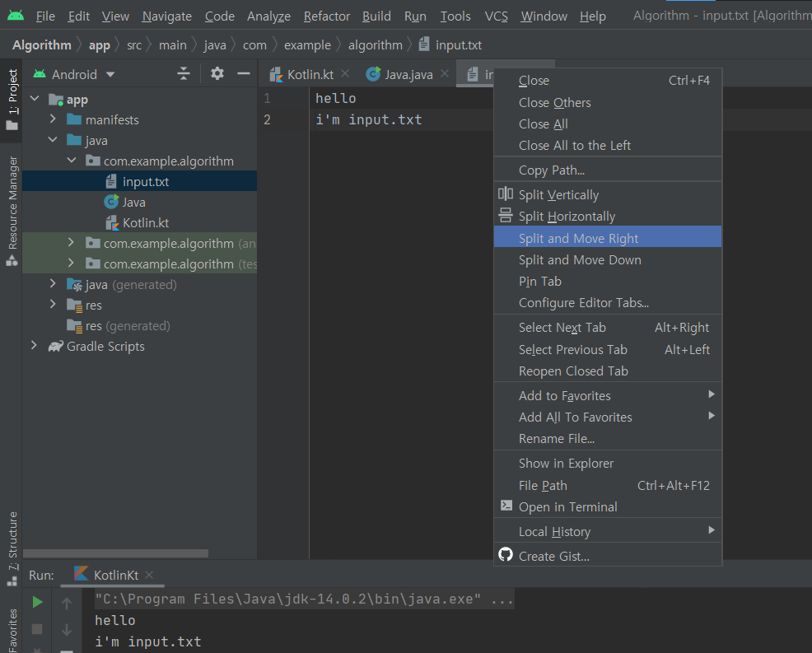Open the File menu
This screenshot has width=812, height=653.
[x=45, y=16]
